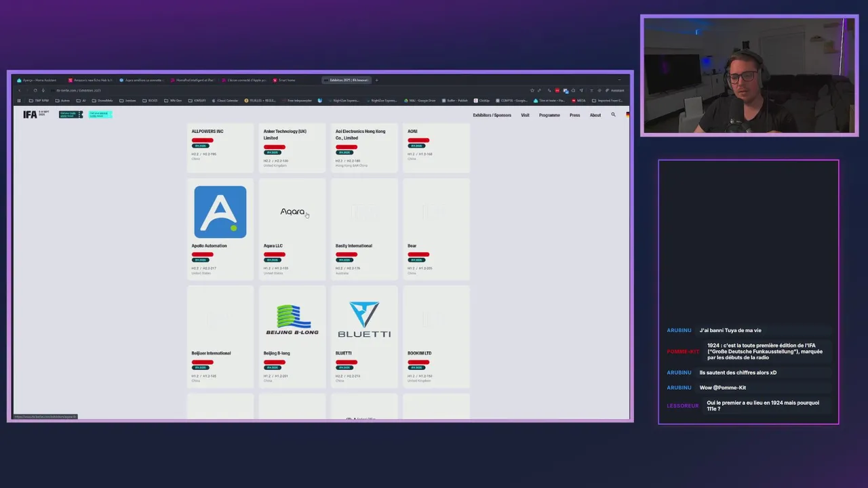Viewport: 868px width, 488px height.
Task: Open the Free teleprompter bookmark
Action: (x=296, y=100)
